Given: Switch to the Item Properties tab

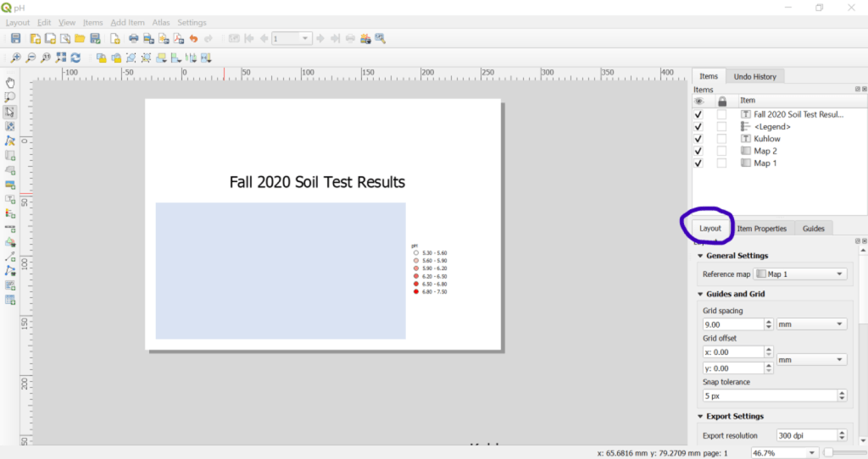Looking at the screenshot, I should click(x=761, y=229).
